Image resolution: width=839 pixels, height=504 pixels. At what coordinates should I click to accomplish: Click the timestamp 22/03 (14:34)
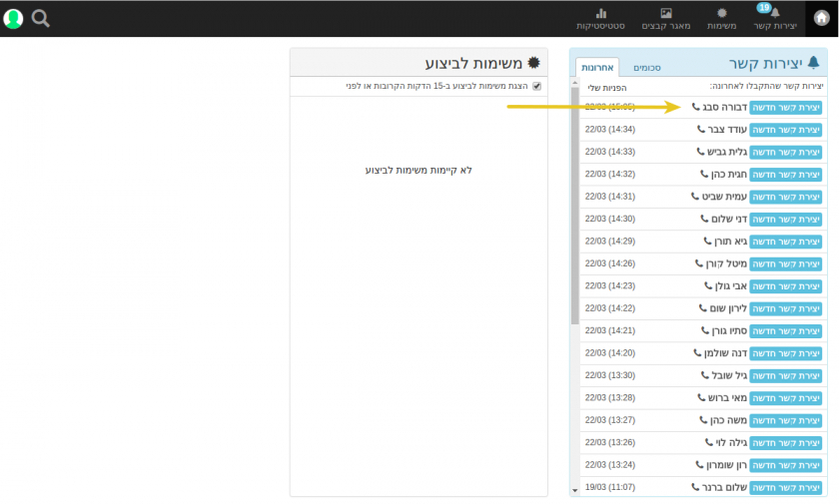point(610,130)
